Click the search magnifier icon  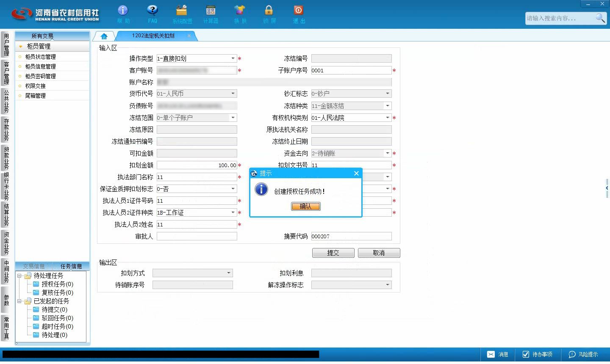[600, 18]
